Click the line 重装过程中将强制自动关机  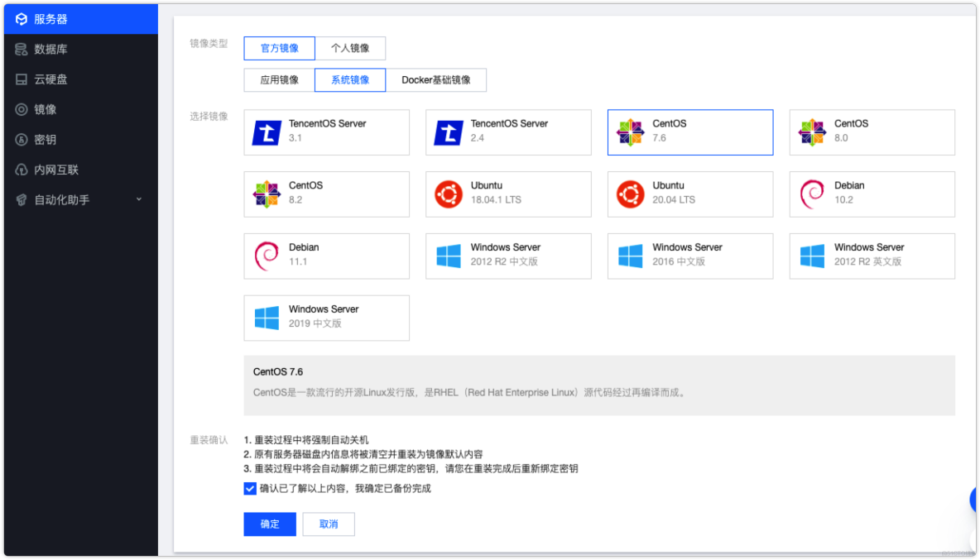(x=306, y=440)
